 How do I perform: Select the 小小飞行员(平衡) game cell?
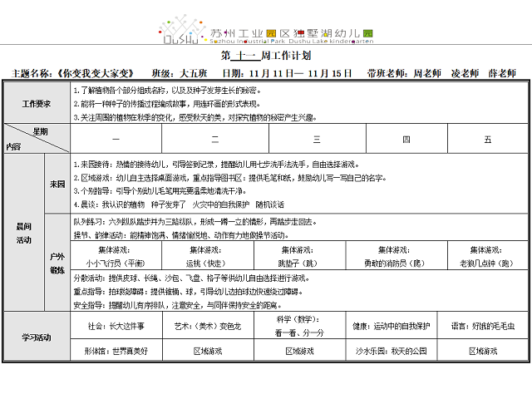(x=116, y=256)
